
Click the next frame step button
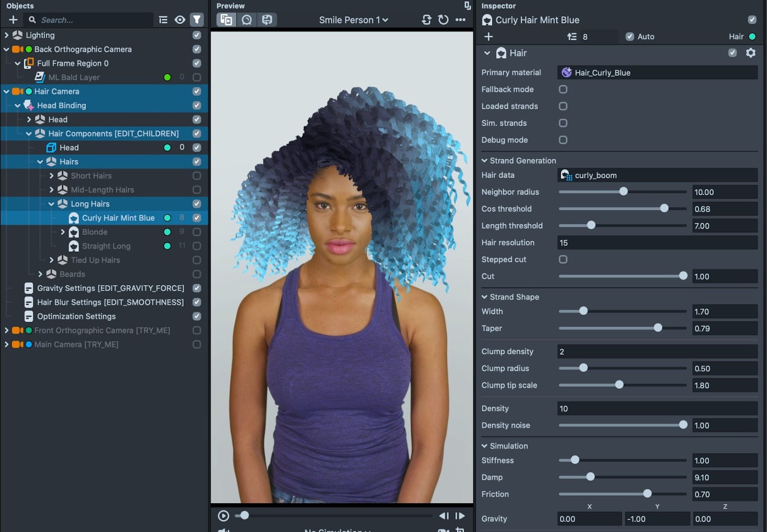pos(460,516)
